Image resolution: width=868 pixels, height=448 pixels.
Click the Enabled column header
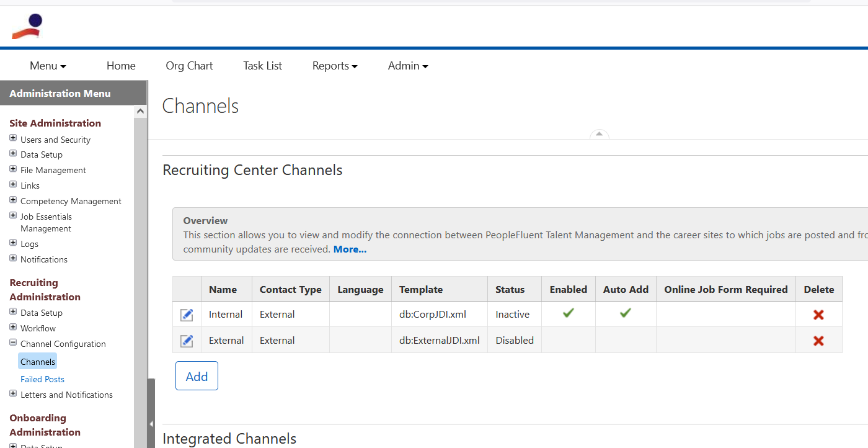(x=569, y=289)
